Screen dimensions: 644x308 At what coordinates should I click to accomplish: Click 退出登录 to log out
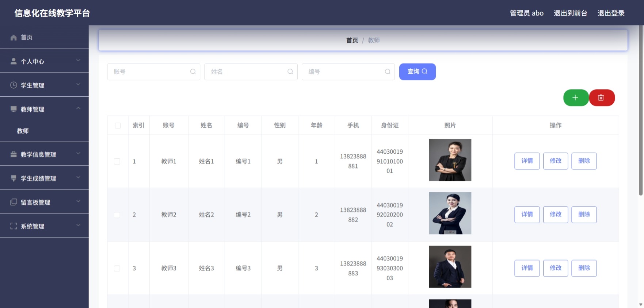(611, 13)
